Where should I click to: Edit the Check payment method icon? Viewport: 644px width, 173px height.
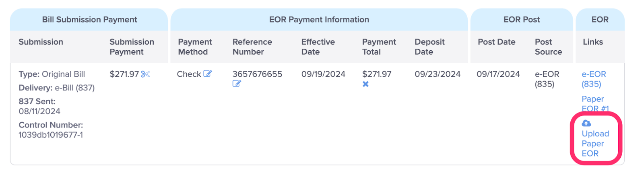[x=208, y=74]
